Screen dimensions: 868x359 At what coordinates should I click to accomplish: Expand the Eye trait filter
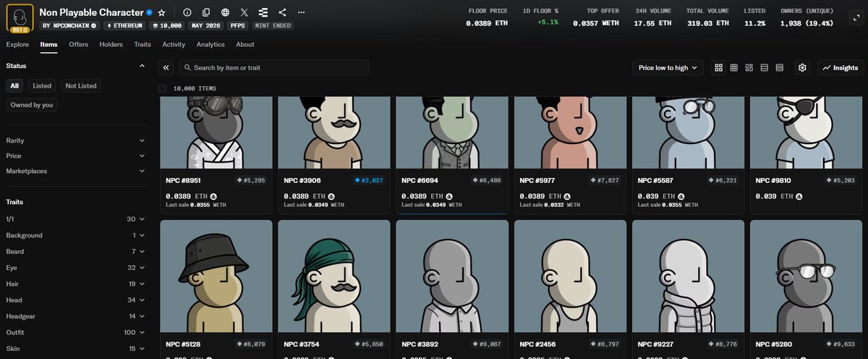tap(75, 268)
